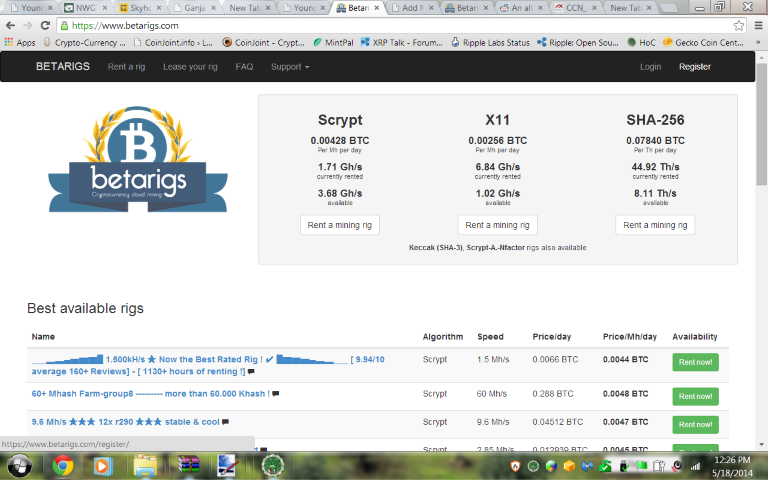The width and height of the screenshot is (768, 480).
Task: Click the Price/Mh/day column header
Action: [x=629, y=336]
